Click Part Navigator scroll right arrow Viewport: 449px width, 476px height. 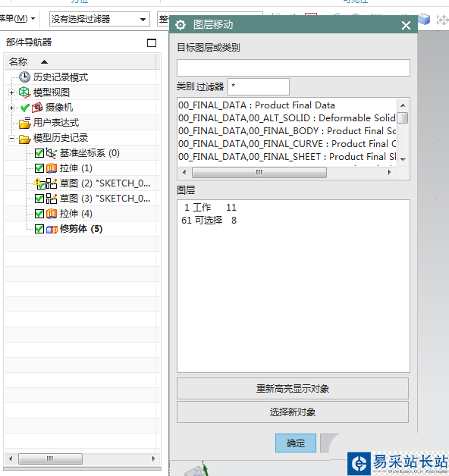click(154, 459)
